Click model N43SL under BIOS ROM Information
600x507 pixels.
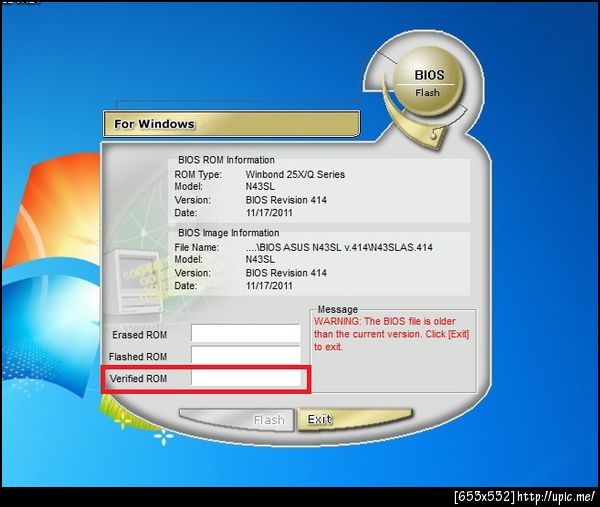pos(260,187)
